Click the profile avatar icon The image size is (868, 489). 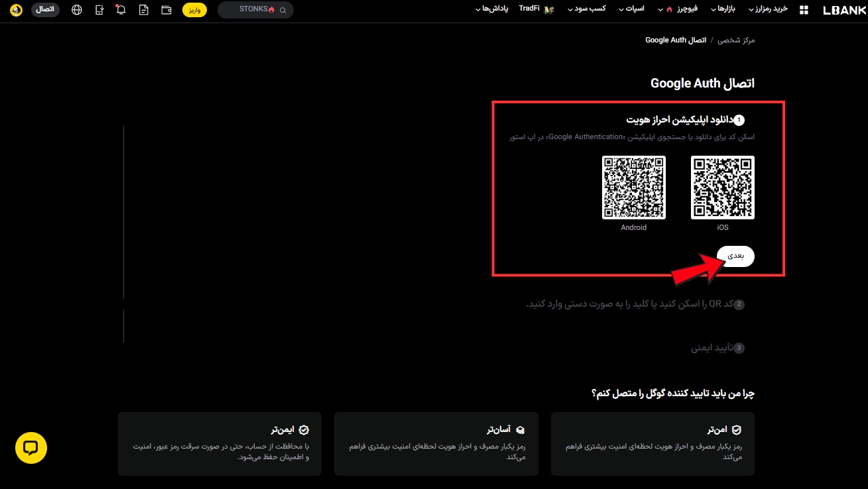click(16, 10)
